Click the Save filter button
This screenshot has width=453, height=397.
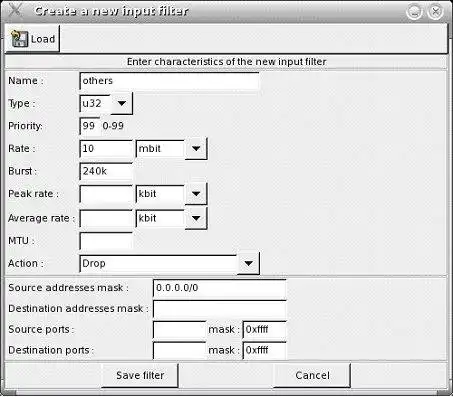[140, 376]
